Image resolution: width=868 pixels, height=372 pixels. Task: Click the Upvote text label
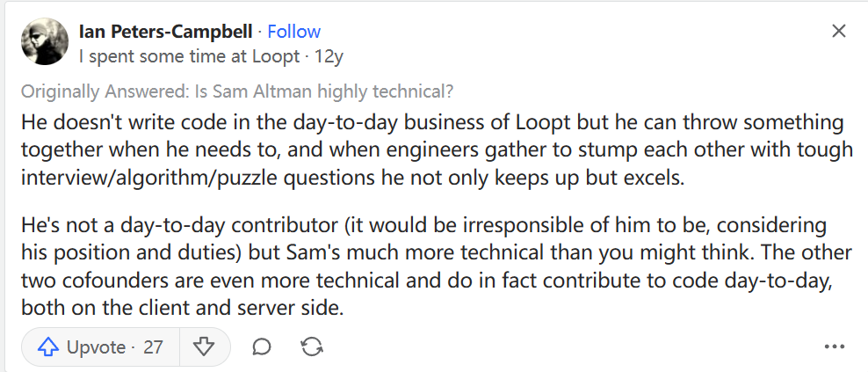coord(96,347)
